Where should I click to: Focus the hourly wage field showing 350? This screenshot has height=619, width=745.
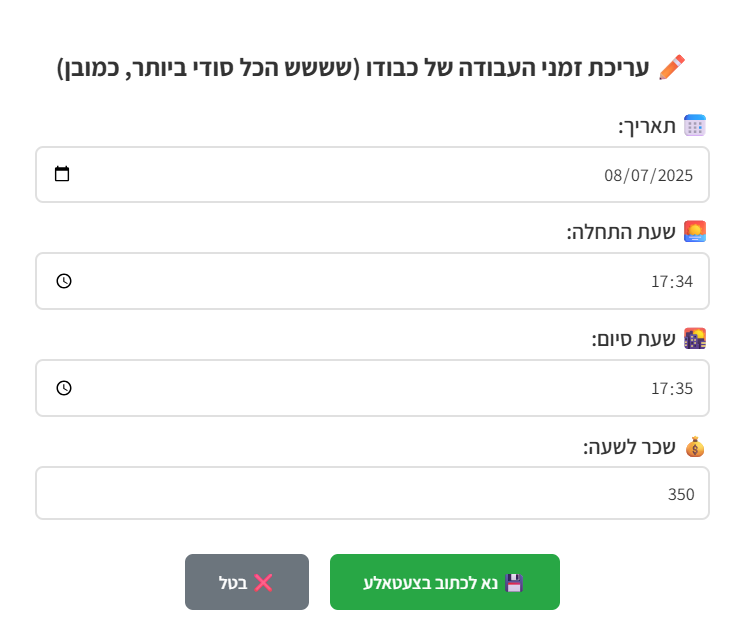372,493
